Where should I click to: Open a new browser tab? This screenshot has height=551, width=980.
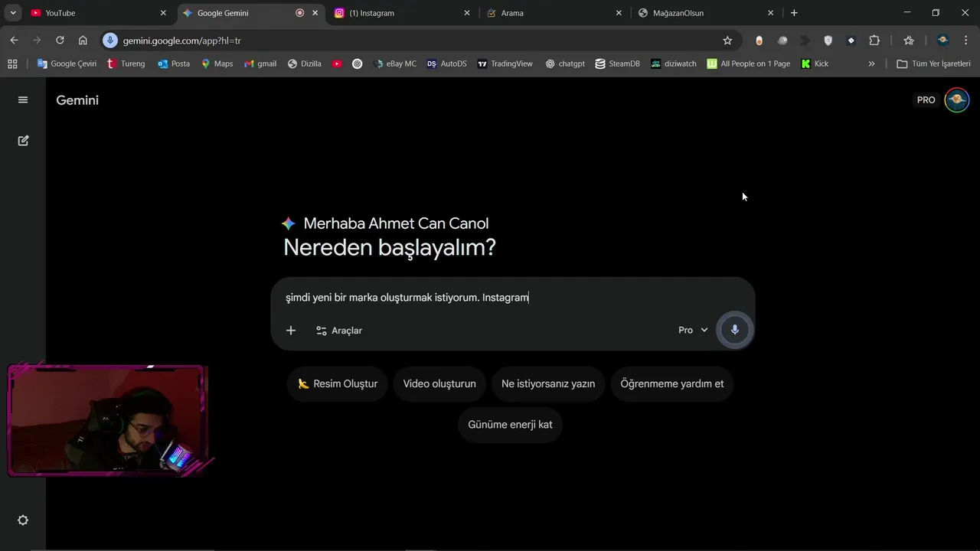click(x=794, y=13)
